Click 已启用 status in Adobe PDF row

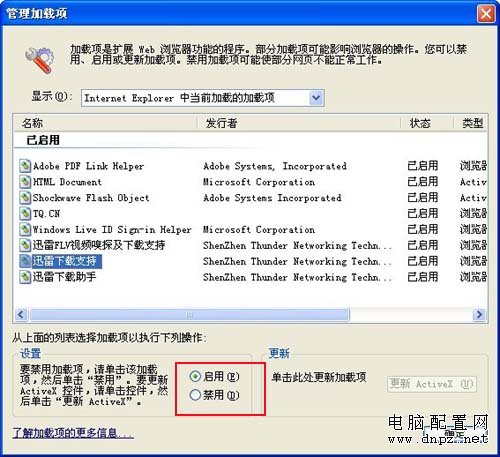pos(423,166)
